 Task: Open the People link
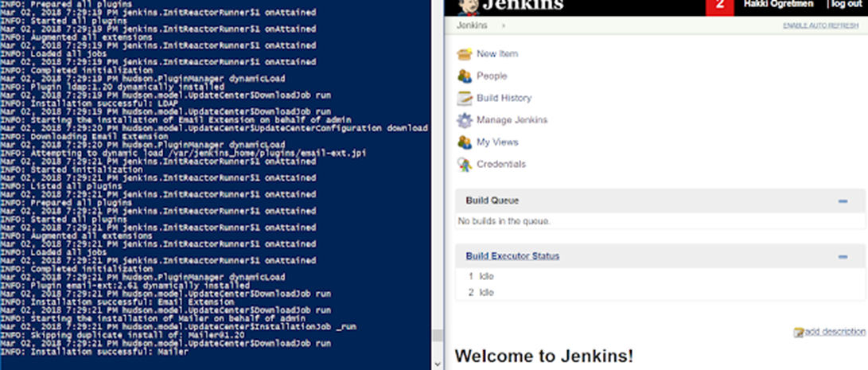coord(492,76)
